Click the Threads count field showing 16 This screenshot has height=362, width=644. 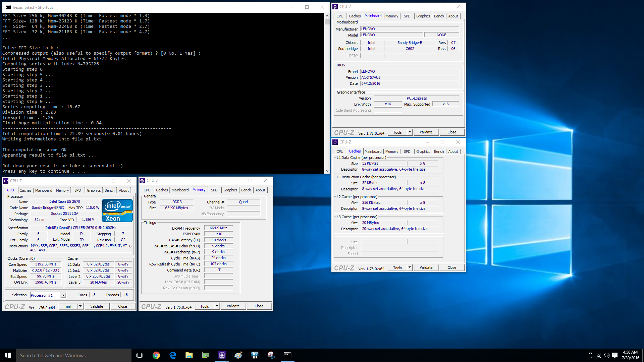[126, 295]
